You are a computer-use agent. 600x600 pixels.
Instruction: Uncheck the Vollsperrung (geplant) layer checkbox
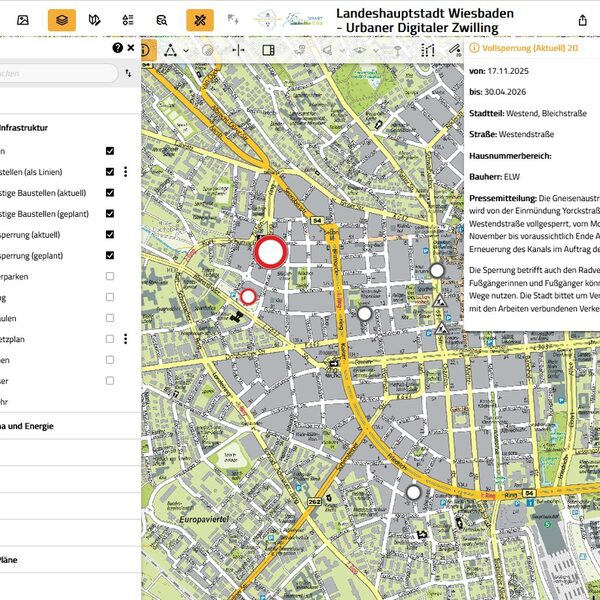[x=110, y=255]
